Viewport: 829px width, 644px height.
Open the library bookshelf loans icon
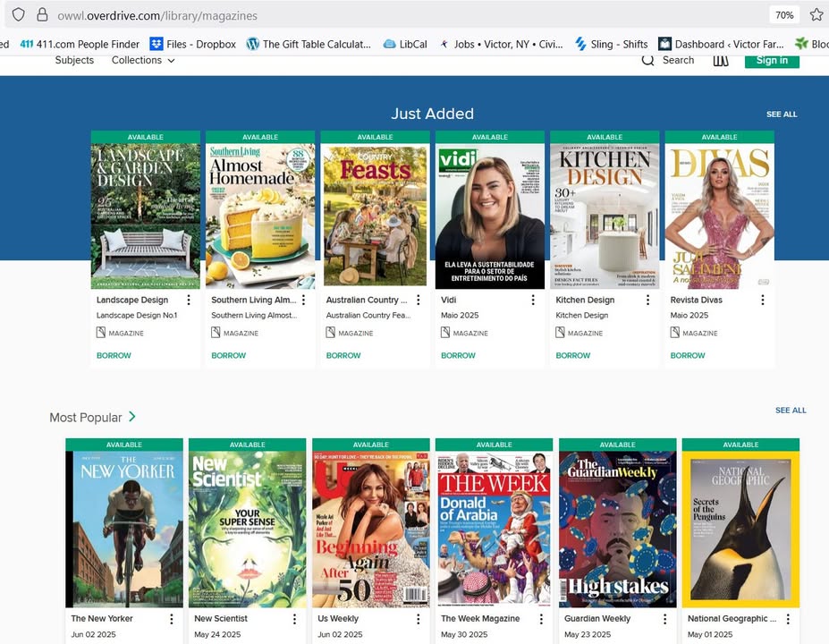[x=721, y=60]
